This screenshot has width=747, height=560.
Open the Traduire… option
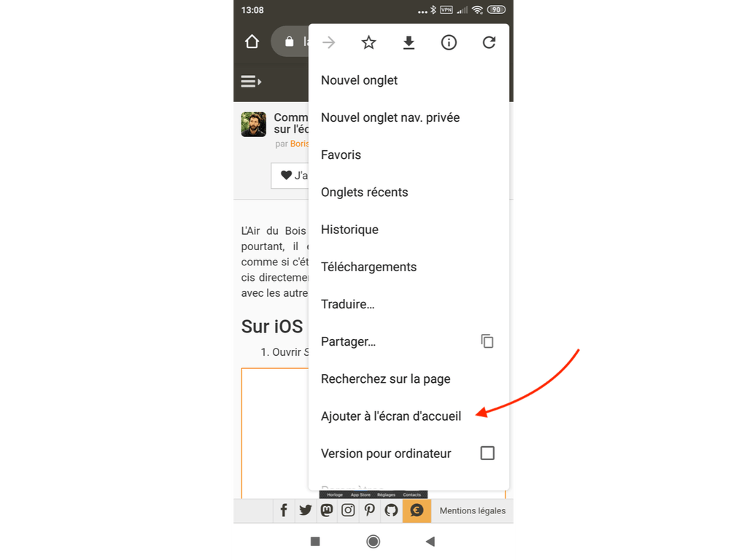point(347,304)
